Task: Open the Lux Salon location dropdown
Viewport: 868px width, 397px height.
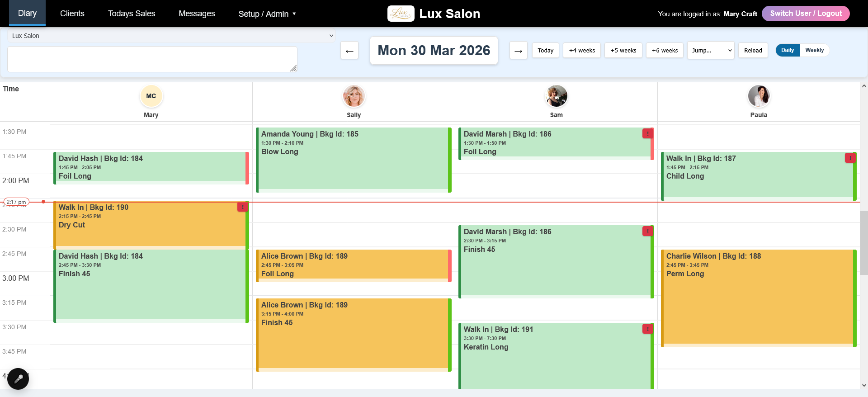Action: click(171, 36)
